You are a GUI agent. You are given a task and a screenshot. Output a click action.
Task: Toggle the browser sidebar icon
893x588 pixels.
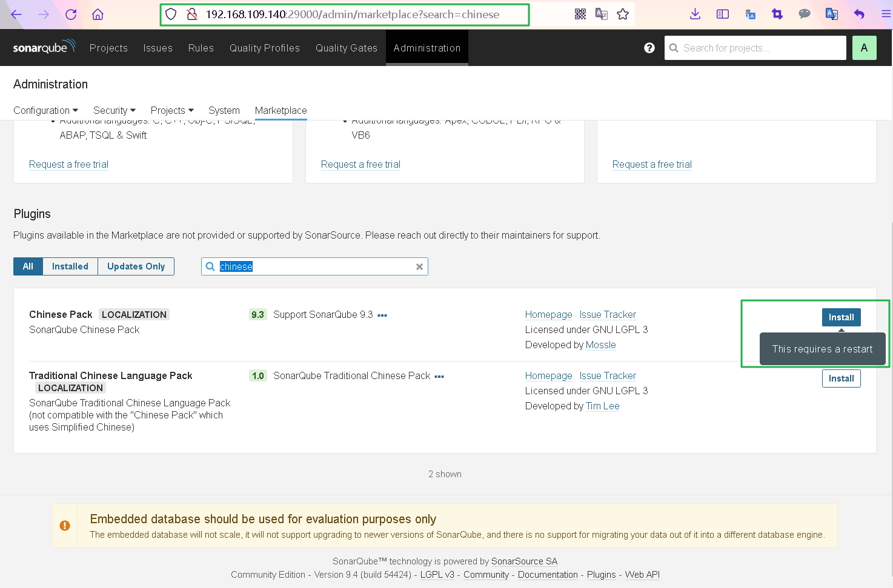tap(723, 14)
